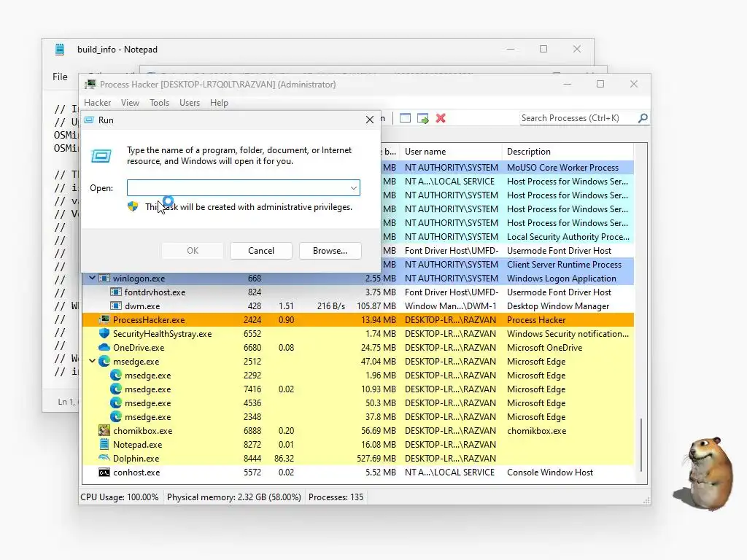Open the File menu in Notepad
This screenshot has height=560, width=747.
click(x=60, y=77)
